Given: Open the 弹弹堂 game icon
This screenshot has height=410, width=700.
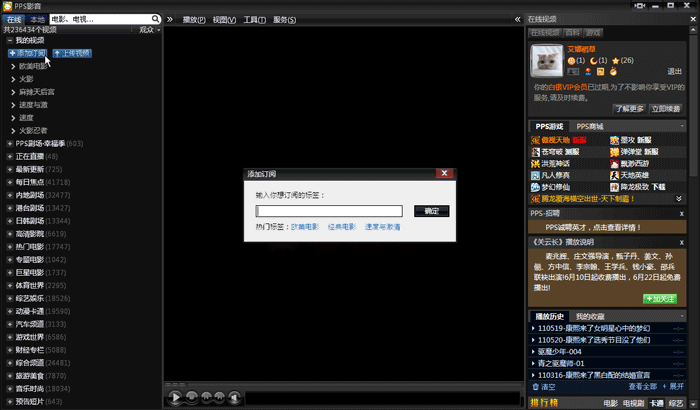Looking at the screenshot, I should click(614, 152).
